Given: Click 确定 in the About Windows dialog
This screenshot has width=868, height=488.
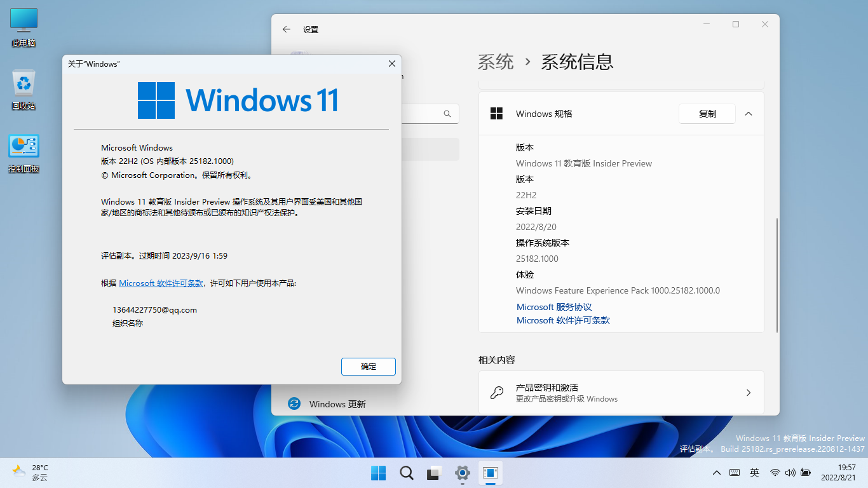Looking at the screenshot, I should 369,367.
